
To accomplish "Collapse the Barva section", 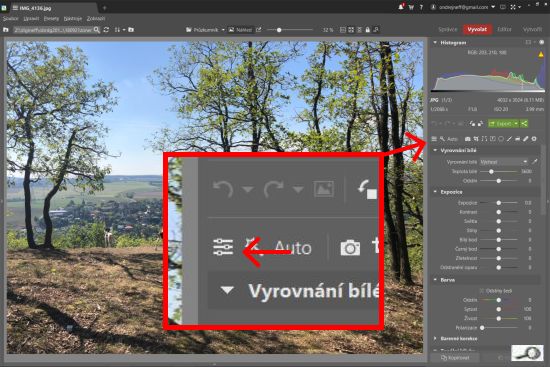I will point(435,280).
